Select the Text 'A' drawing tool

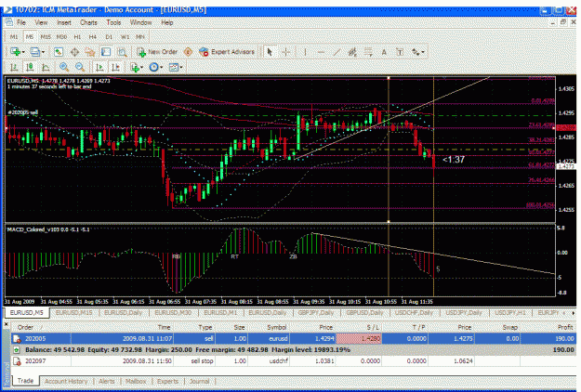tap(384, 52)
